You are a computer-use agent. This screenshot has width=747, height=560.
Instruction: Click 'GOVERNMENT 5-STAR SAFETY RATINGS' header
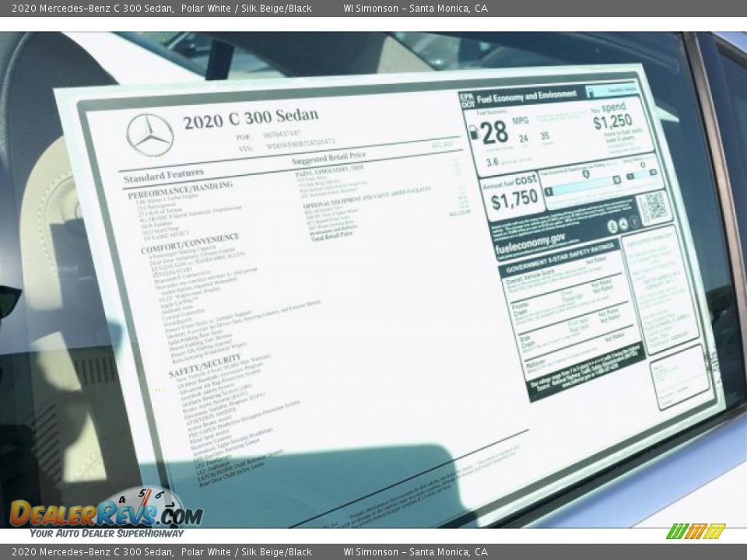[559, 259]
